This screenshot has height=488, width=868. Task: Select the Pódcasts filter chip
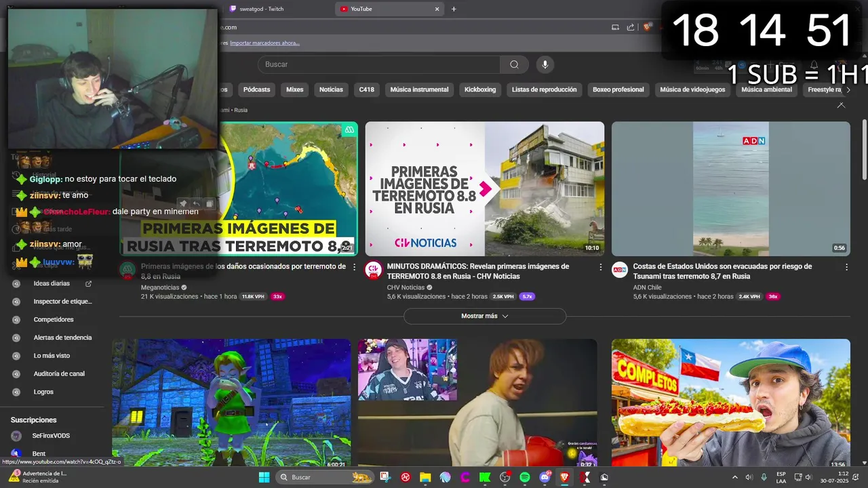pyautogui.click(x=256, y=89)
